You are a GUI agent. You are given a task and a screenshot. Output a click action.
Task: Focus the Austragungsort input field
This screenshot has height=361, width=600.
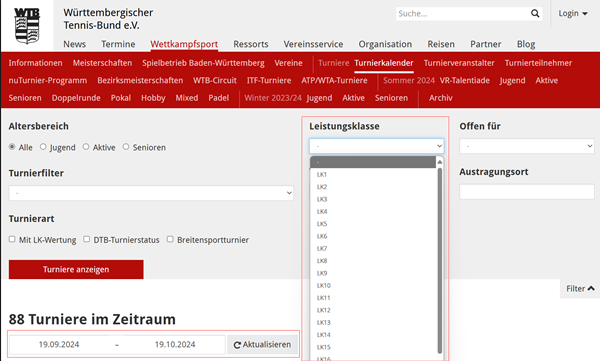pos(527,192)
